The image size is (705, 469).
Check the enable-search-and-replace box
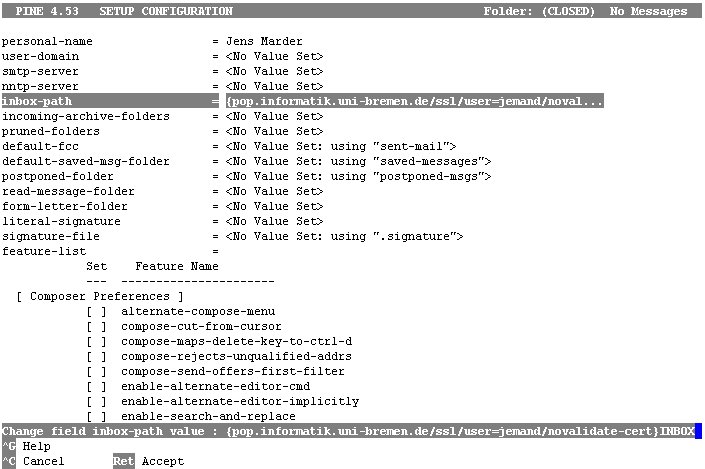tap(97, 416)
